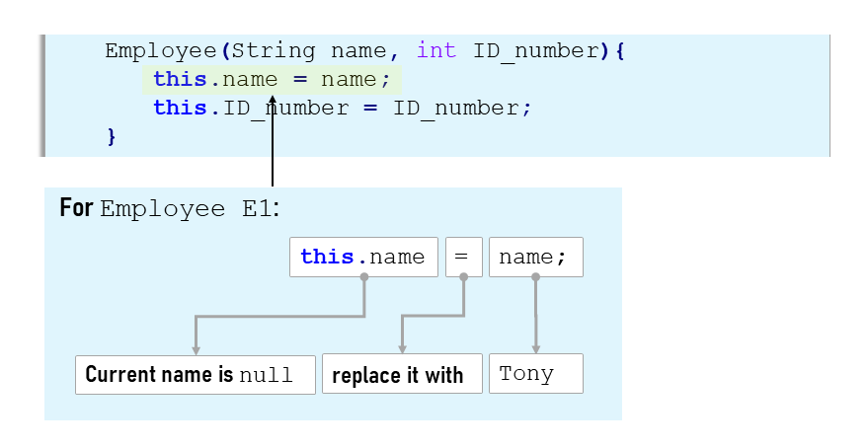Select the "Current name is null" box
Screen dimensions: 868x448
tap(196, 375)
